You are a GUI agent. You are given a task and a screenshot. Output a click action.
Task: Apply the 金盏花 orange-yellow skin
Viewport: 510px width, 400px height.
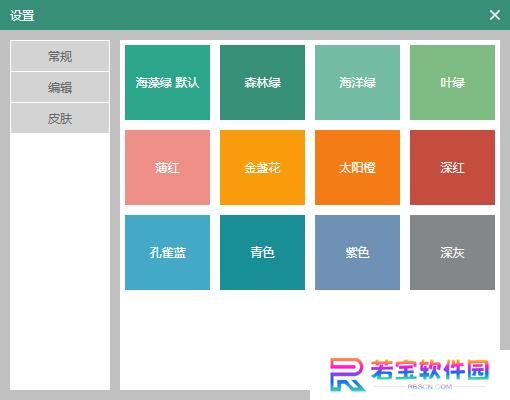click(x=262, y=167)
